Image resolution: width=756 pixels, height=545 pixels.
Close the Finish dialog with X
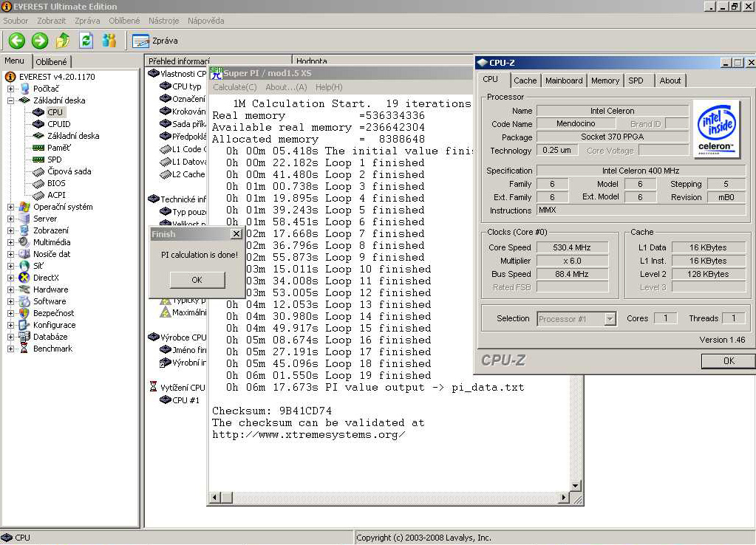(x=236, y=233)
